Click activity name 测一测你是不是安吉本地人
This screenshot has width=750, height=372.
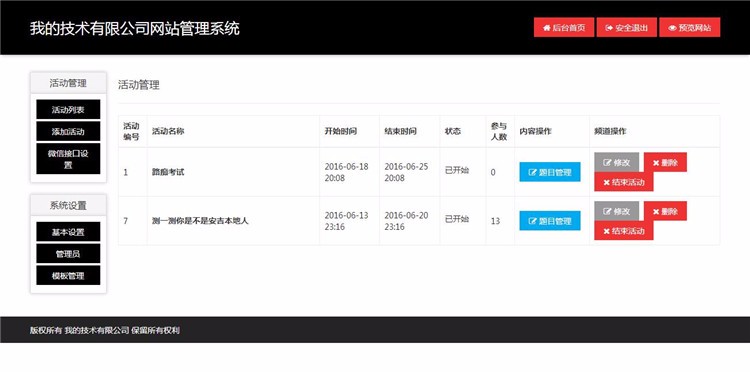[x=200, y=221]
